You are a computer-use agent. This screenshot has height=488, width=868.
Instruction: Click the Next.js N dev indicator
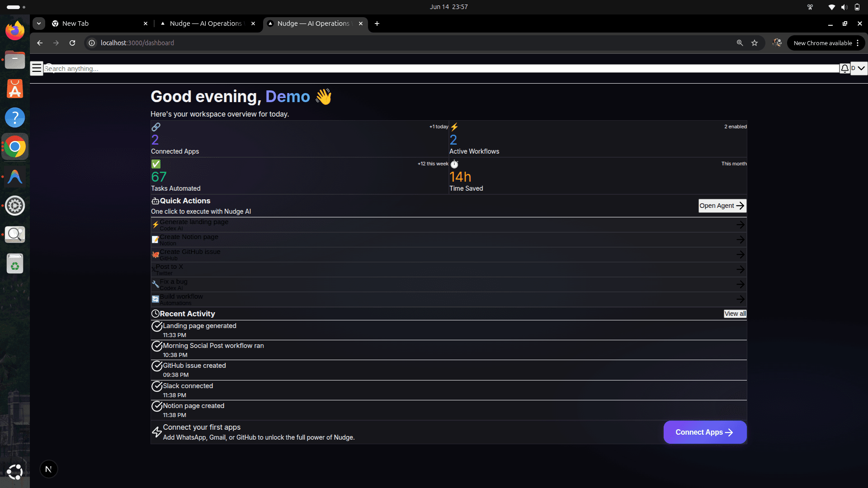pyautogui.click(x=48, y=469)
